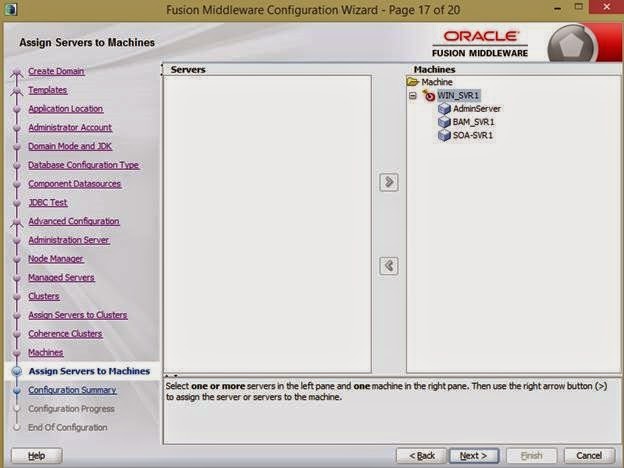
Task: Click the Next button
Action: [474, 456]
